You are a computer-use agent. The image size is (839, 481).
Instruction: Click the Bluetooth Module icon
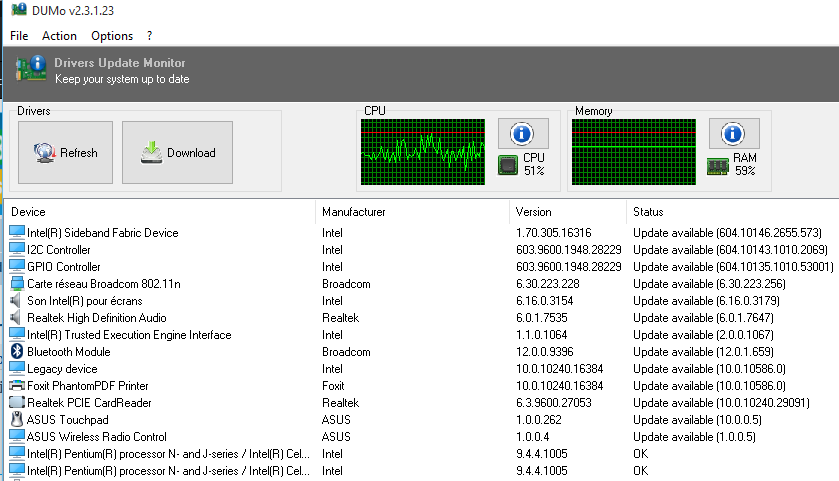17,352
